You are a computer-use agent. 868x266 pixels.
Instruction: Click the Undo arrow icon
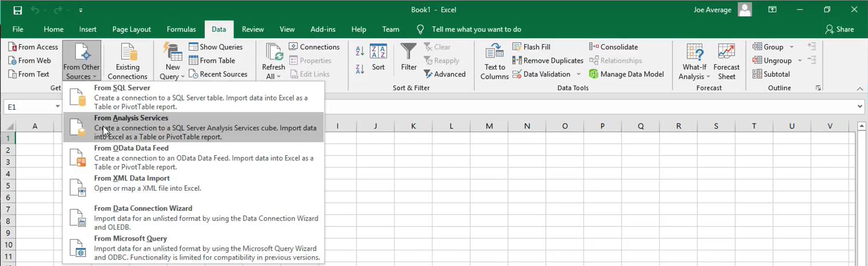click(x=35, y=10)
